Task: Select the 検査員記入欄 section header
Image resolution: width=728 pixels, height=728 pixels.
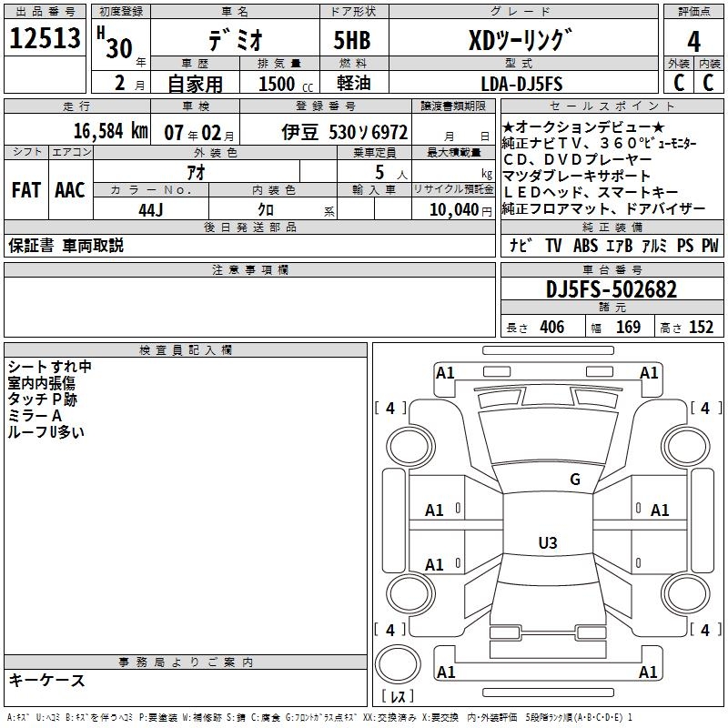Action: [186, 350]
